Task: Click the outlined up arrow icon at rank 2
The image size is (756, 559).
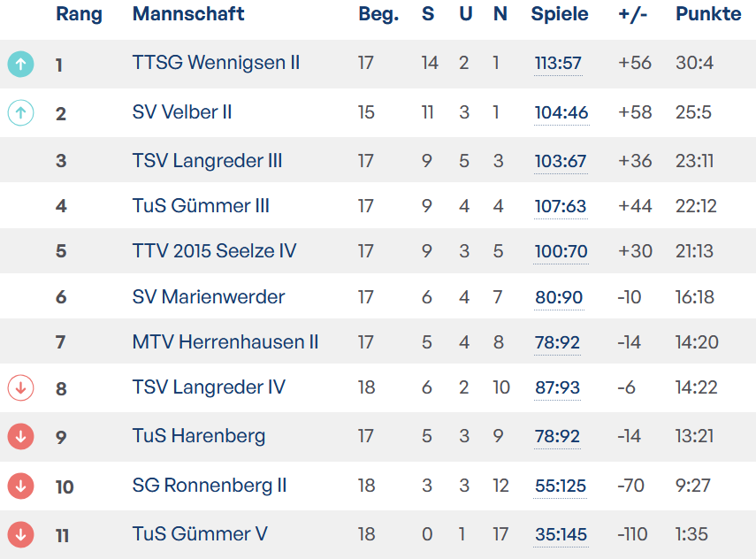Action: click(x=20, y=112)
